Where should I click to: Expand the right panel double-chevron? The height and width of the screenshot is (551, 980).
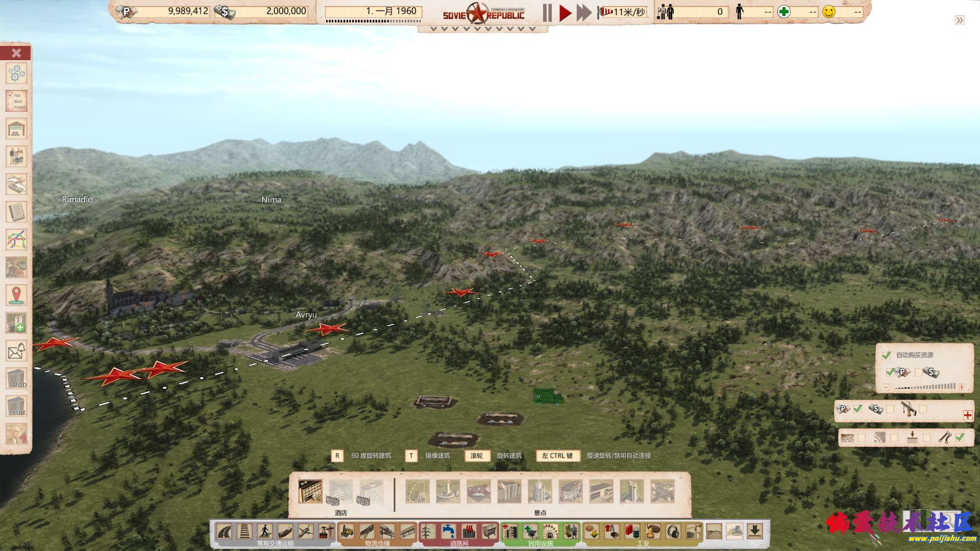pos(960,20)
